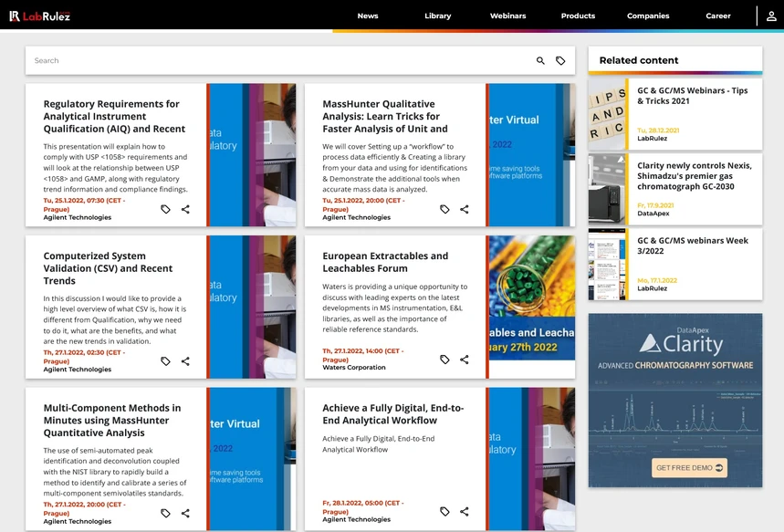
Task: Share the Multi-Component Methods card
Action: (x=185, y=513)
